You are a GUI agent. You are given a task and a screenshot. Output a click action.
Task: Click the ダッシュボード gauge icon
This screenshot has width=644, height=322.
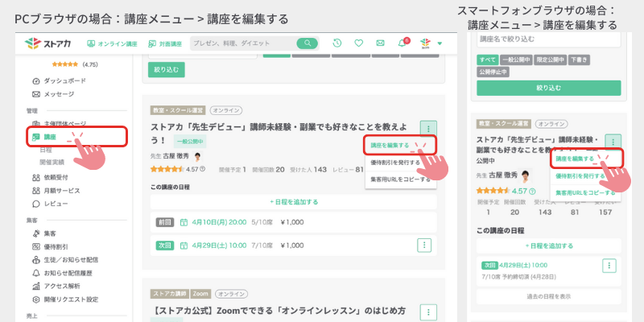tap(35, 81)
